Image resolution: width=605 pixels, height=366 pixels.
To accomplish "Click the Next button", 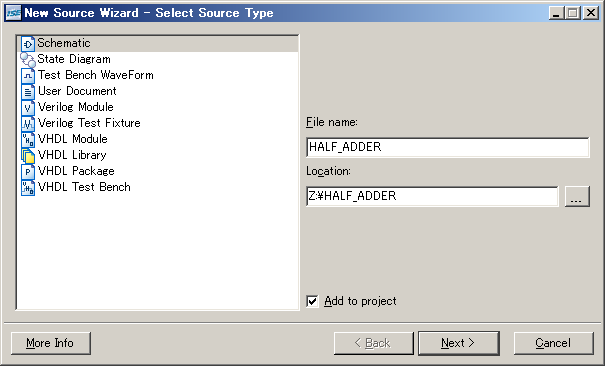I will pyautogui.click(x=458, y=343).
